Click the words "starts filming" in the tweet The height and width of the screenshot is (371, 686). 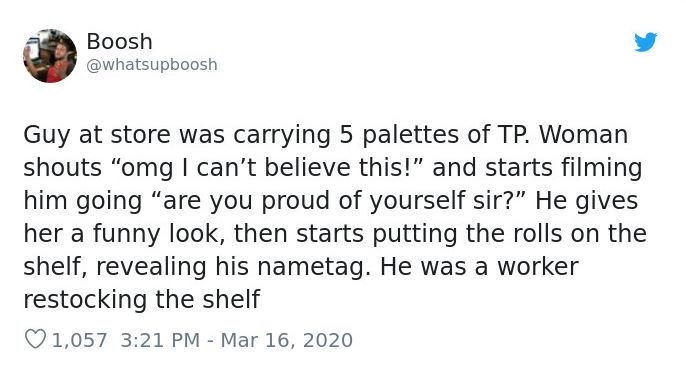564,168
